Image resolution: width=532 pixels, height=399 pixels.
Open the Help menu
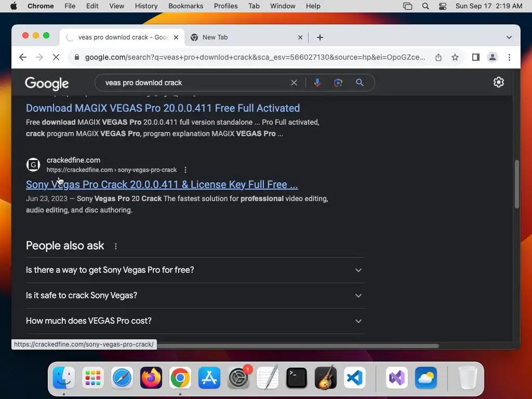click(x=313, y=6)
